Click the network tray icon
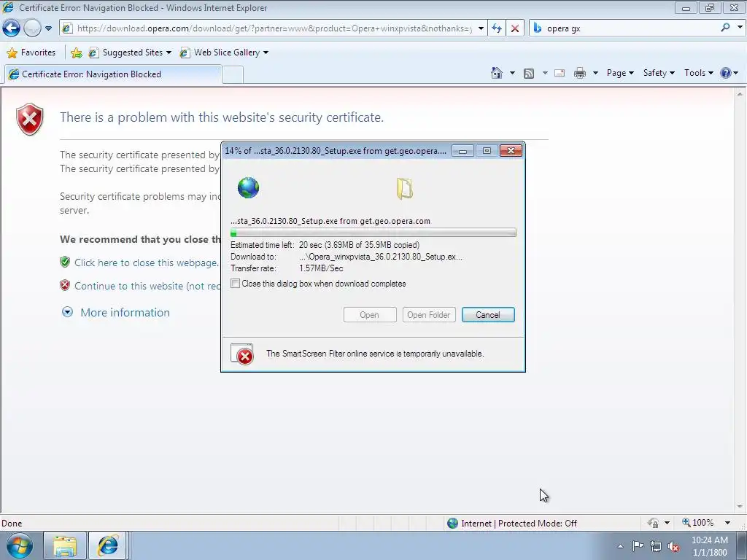 [x=656, y=546]
